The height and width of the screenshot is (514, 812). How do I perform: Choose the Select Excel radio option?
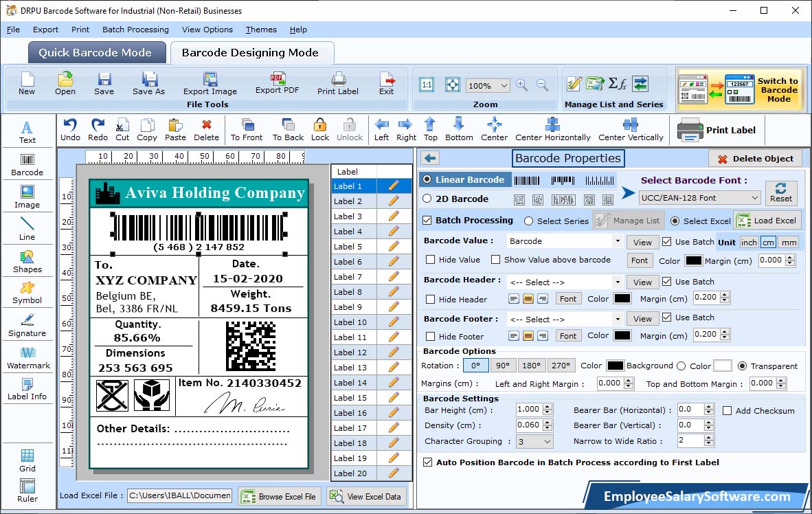point(675,221)
